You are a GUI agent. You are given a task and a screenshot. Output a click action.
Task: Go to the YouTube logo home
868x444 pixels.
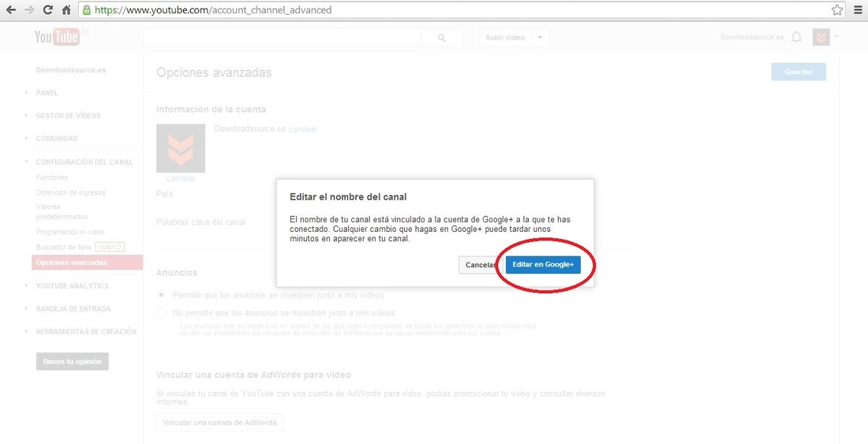[x=57, y=37]
